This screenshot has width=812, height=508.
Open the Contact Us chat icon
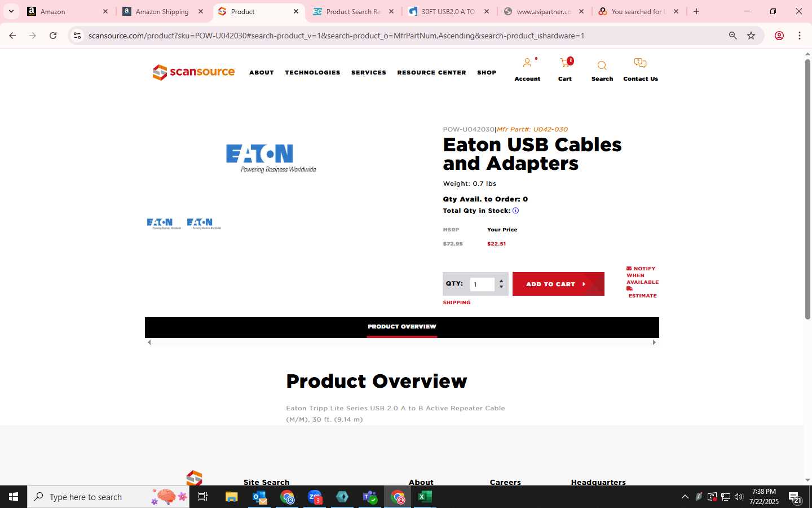coord(640,63)
